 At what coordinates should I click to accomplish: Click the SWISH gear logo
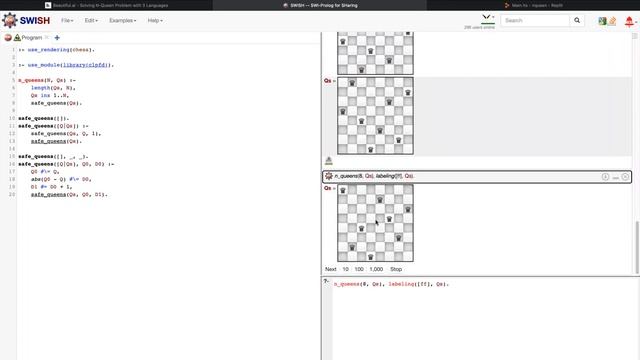click(x=10, y=20)
